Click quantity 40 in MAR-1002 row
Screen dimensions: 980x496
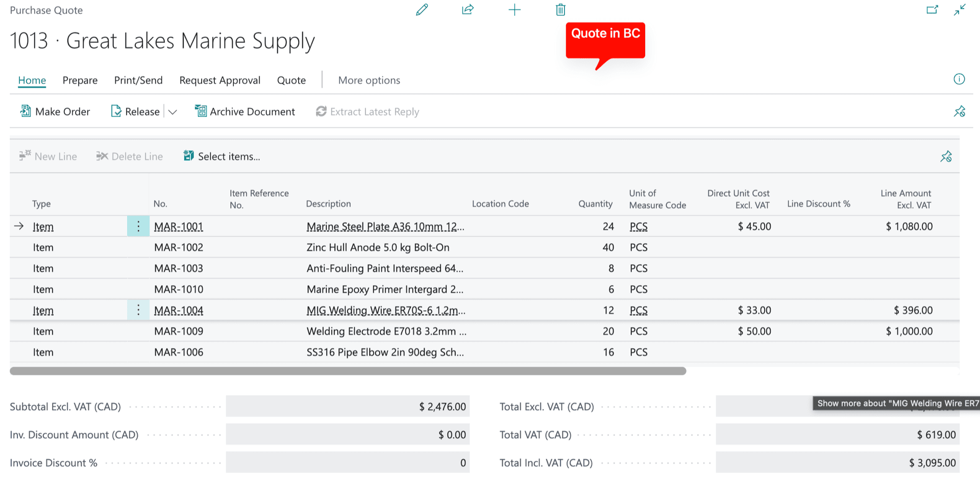point(608,247)
